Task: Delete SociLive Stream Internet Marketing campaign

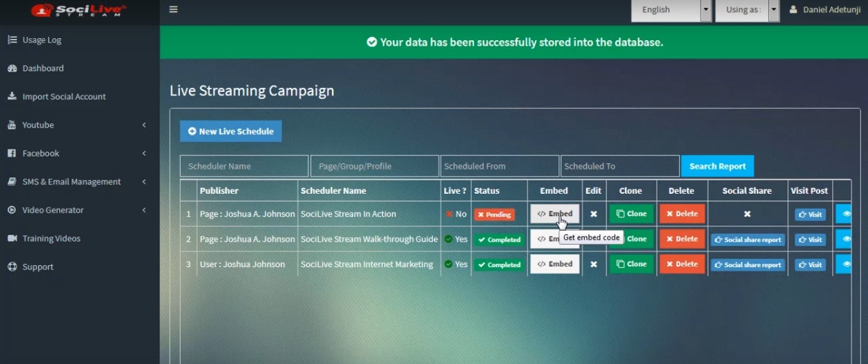Action: click(x=682, y=264)
